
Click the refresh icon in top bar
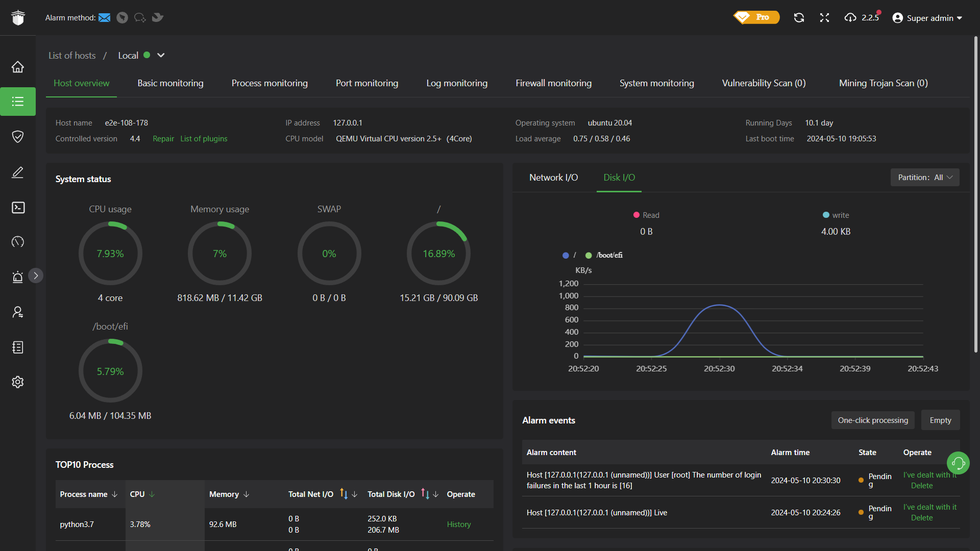click(799, 18)
